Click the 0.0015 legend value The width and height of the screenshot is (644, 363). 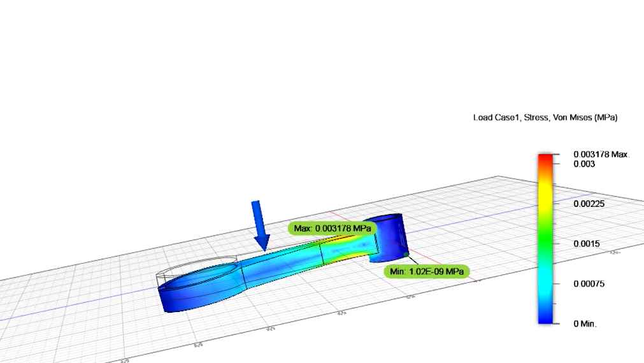click(587, 243)
